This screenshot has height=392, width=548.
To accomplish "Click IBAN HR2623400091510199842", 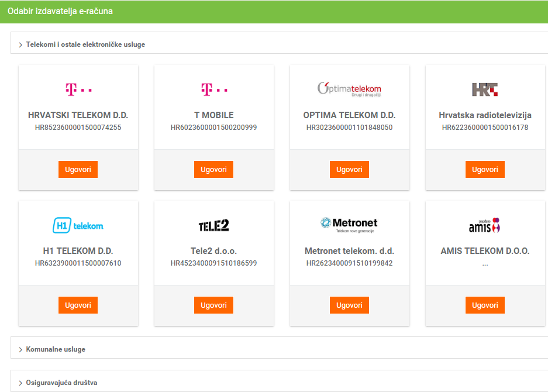I will 349,263.
